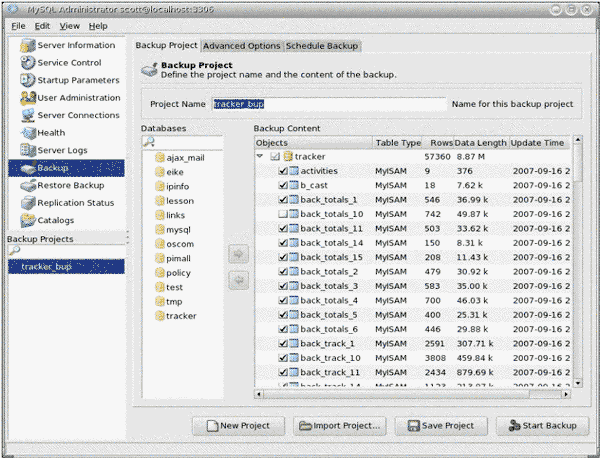Click the eike database icon
The height and width of the screenshot is (458, 600).
pyautogui.click(x=160, y=172)
